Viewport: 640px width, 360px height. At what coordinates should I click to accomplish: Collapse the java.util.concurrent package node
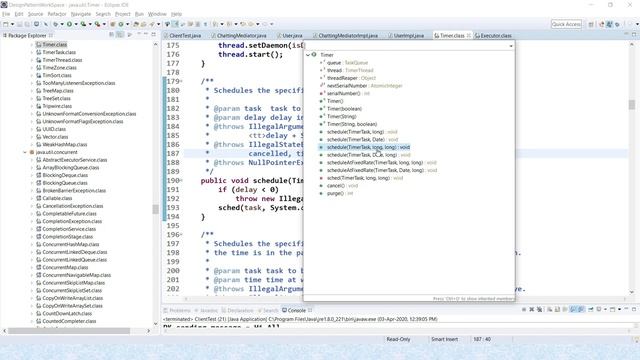[x=25, y=152]
